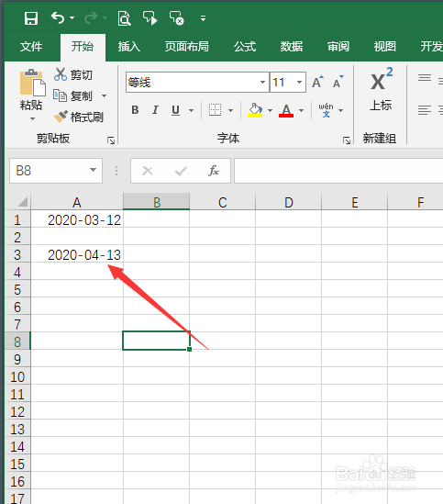Click the 粘贴 Paste clipboard icon
Image resolution: width=443 pixels, height=504 pixels.
[x=32, y=83]
